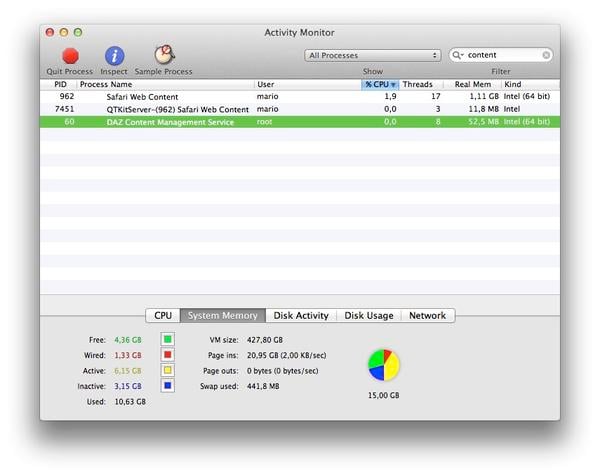The width and height of the screenshot is (600, 476).
Task: Switch to the CPU tab
Action: pos(163,315)
